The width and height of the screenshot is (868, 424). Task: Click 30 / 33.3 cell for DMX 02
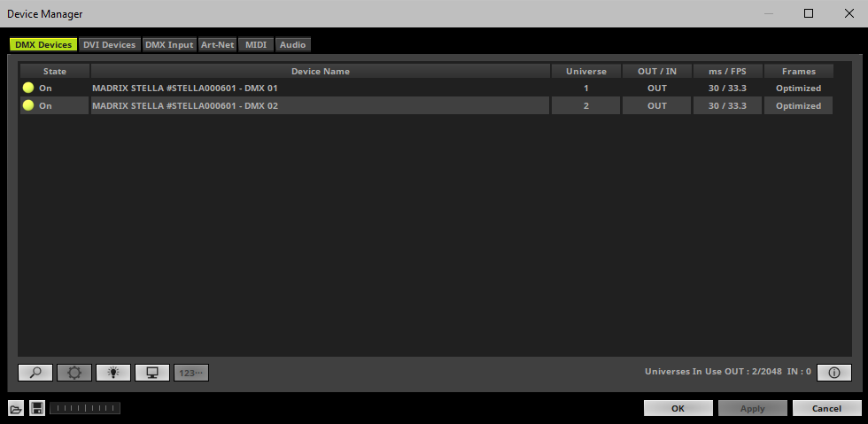pos(727,105)
